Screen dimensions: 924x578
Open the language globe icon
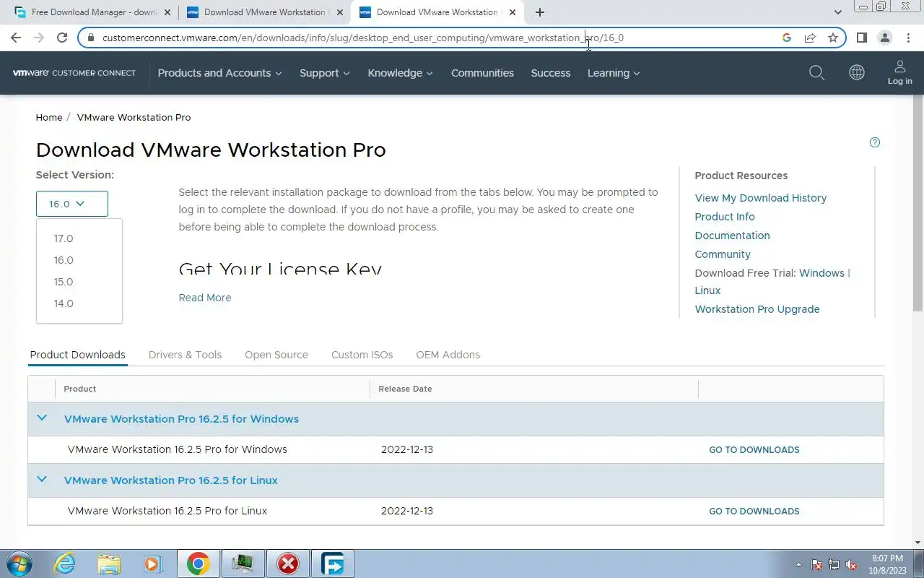[x=857, y=73]
